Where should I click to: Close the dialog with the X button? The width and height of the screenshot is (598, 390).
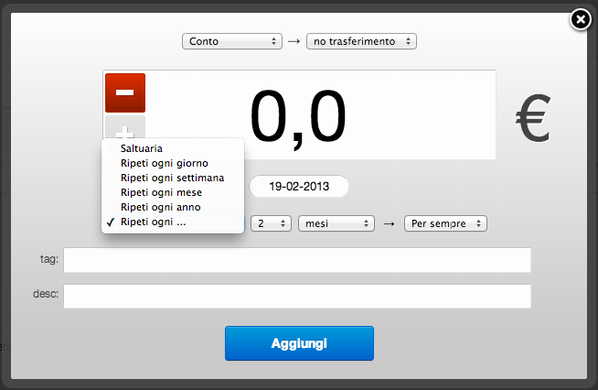[x=580, y=19]
